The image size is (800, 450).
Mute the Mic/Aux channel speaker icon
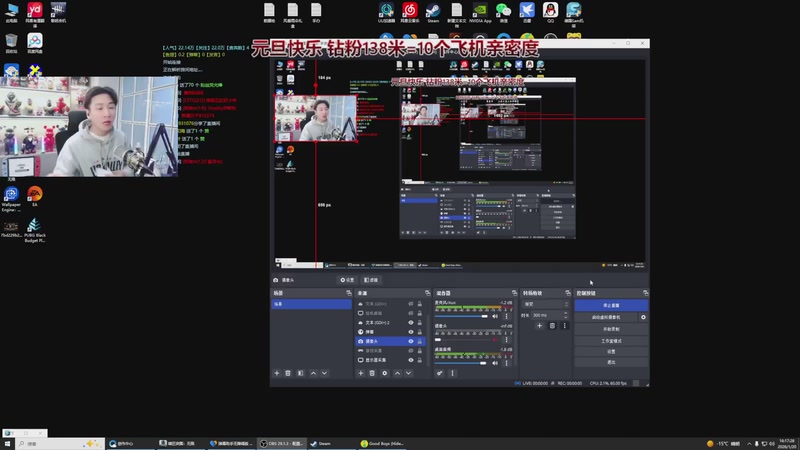click(x=495, y=316)
